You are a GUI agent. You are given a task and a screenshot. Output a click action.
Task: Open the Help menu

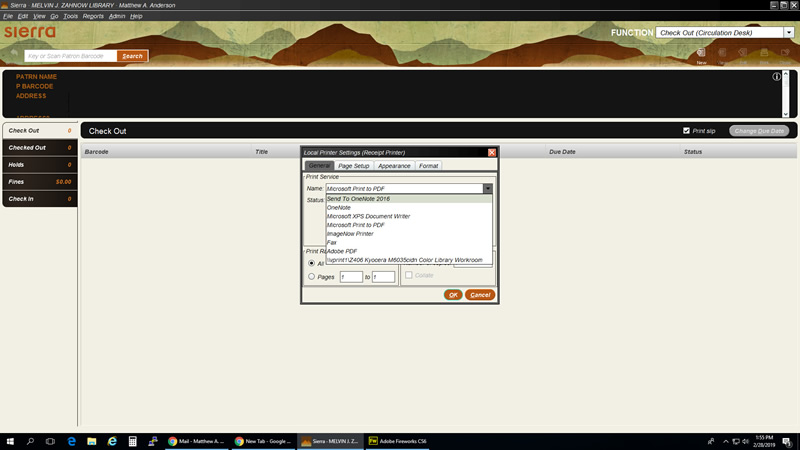coord(136,16)
